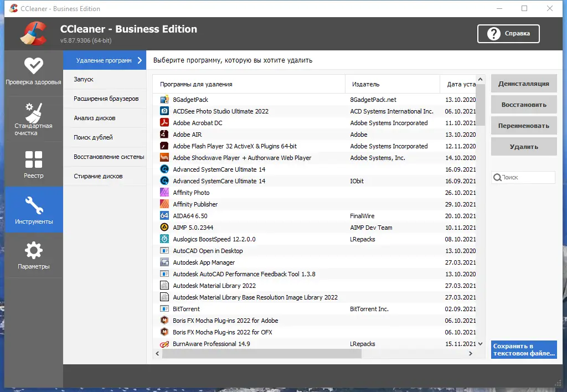Click the vertical scrollbar thumb
Viewport: 567px width, 392px height.
tap(480, 105)
